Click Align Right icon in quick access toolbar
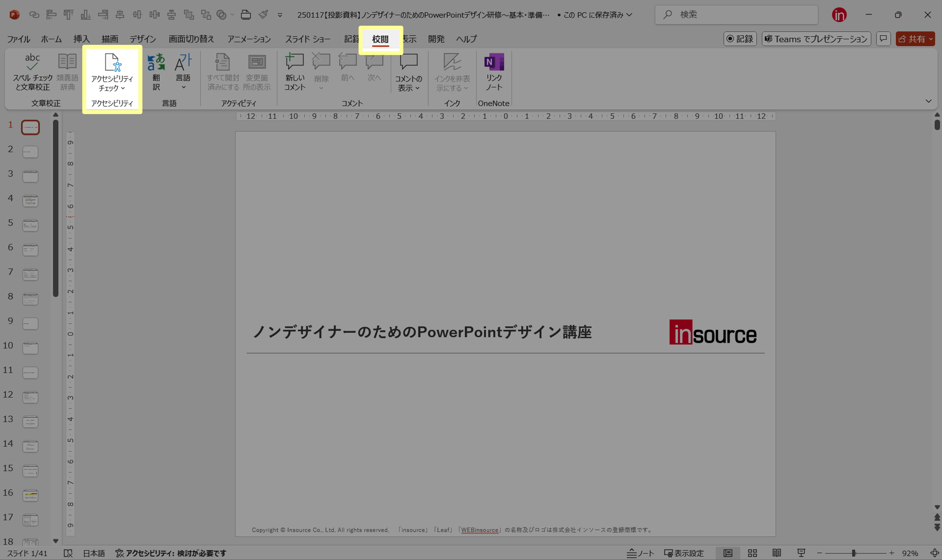 [103, 15]
